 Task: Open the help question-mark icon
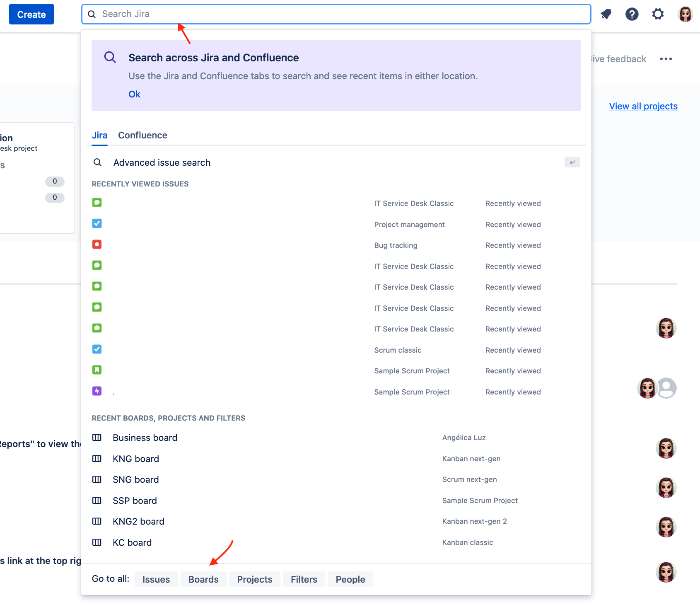(632, 14)
